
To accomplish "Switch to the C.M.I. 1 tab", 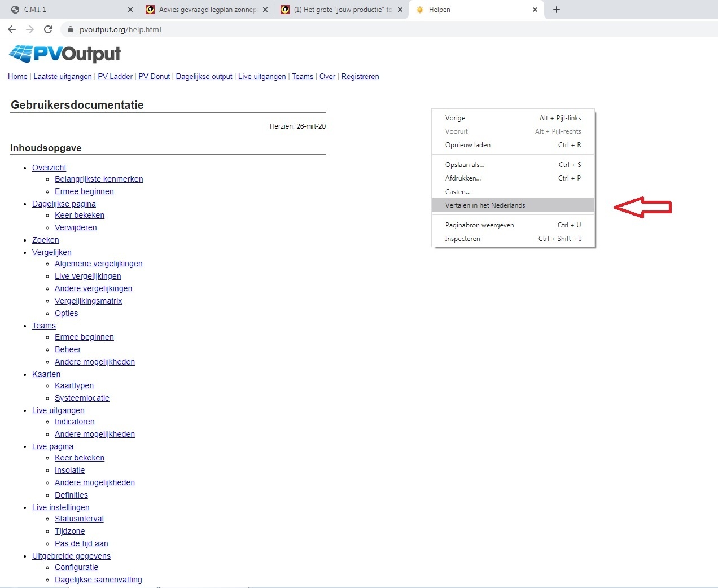I will 71,10.
